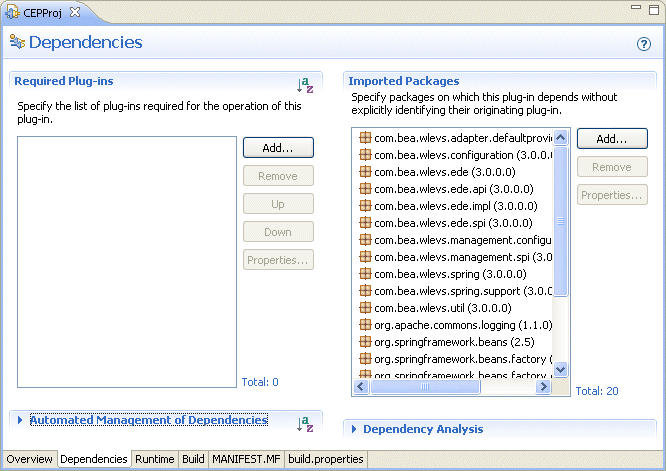666x471 pixels.
Task: Click Remove in Imported Packages
Action: (612, 166)
